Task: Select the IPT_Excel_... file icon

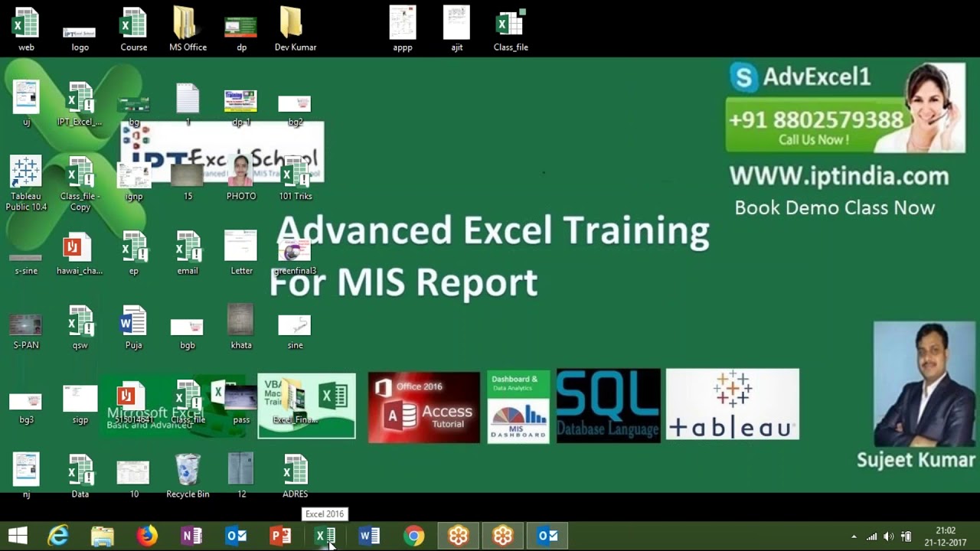Action: click(x=80, y=105)
